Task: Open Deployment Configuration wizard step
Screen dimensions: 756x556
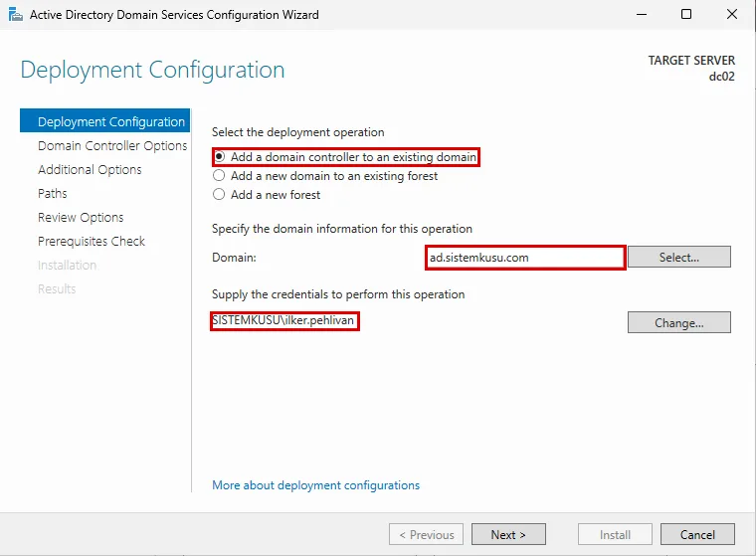Action: click(x=105, y=121)
